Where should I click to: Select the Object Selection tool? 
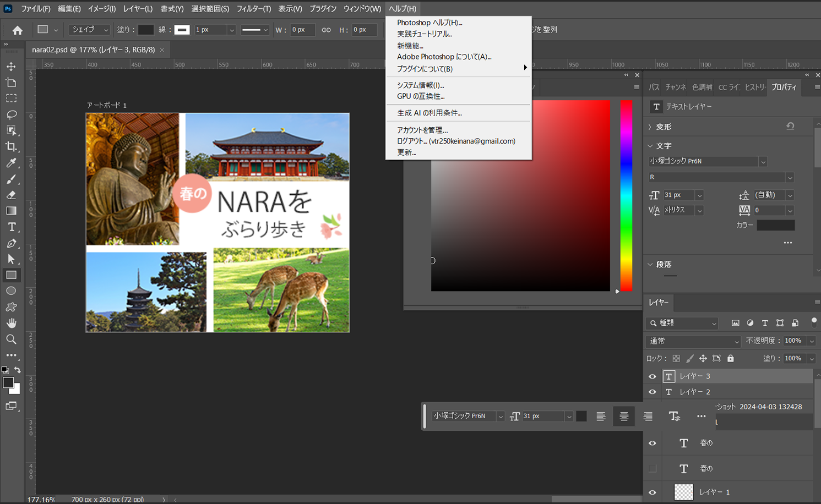click(11, 130)
